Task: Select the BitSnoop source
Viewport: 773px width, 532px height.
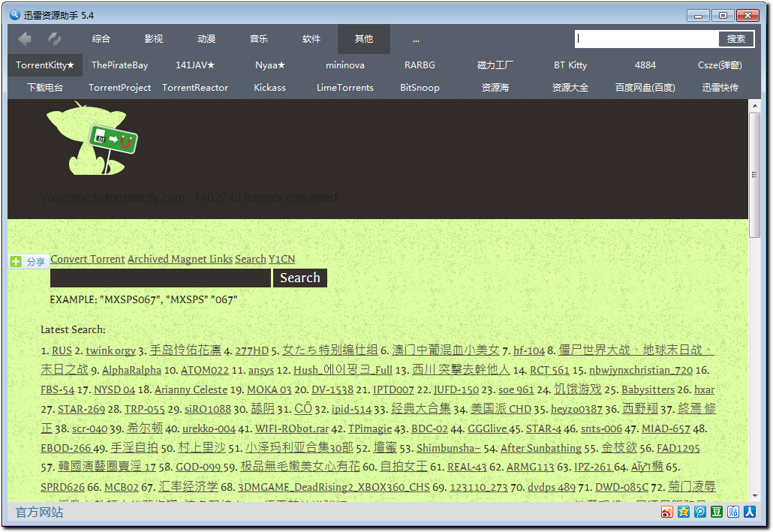Action: tap(420, 88)
